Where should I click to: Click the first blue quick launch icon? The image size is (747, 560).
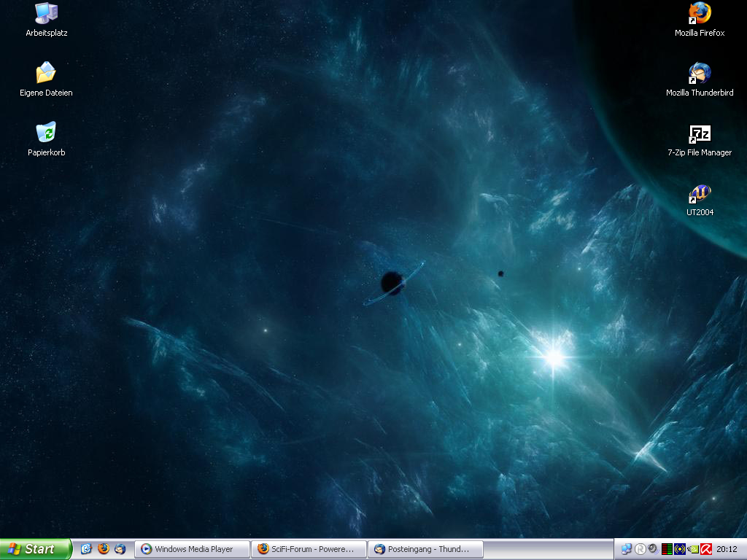(x=86, y=549)
